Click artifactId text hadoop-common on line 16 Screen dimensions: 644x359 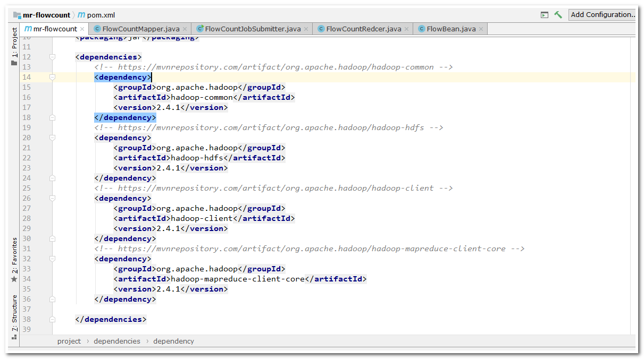(x=202, y=97)
